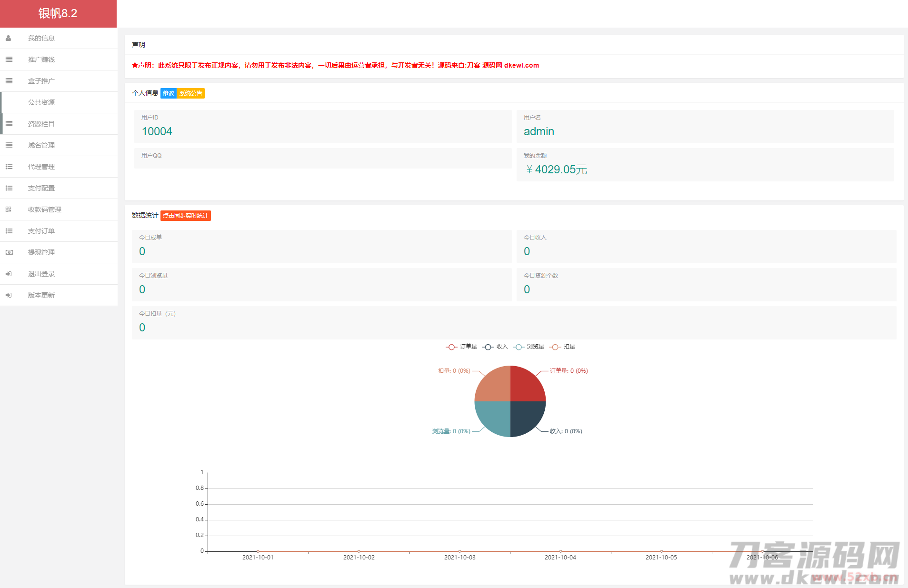Open 公共资源 in the sidebar
Screen dimensions: 908x588
tap(41, 102)
